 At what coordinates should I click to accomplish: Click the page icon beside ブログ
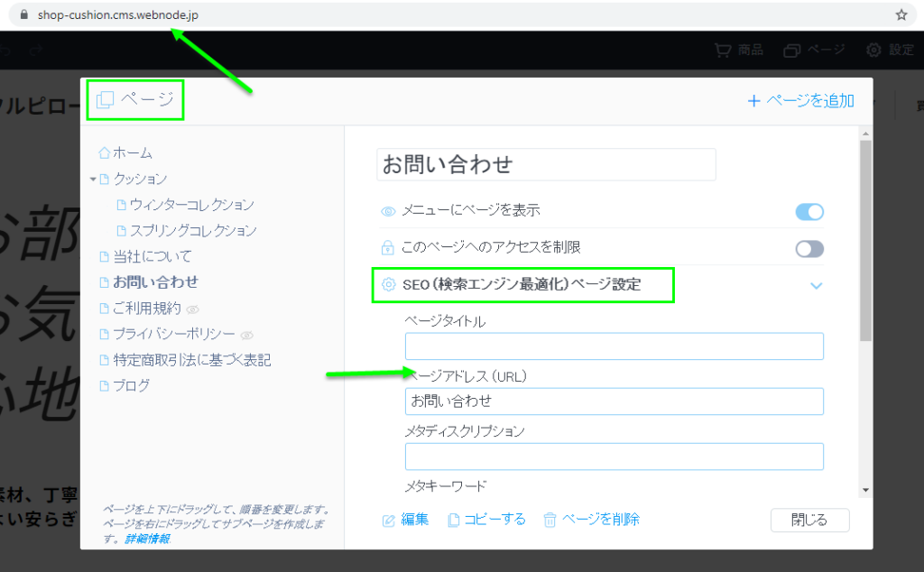(105, 386)
